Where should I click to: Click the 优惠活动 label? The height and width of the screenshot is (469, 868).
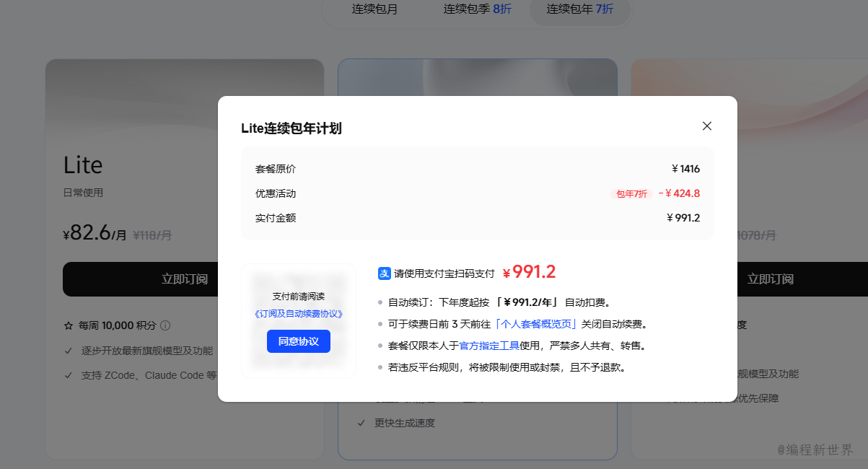click(276, 193)
